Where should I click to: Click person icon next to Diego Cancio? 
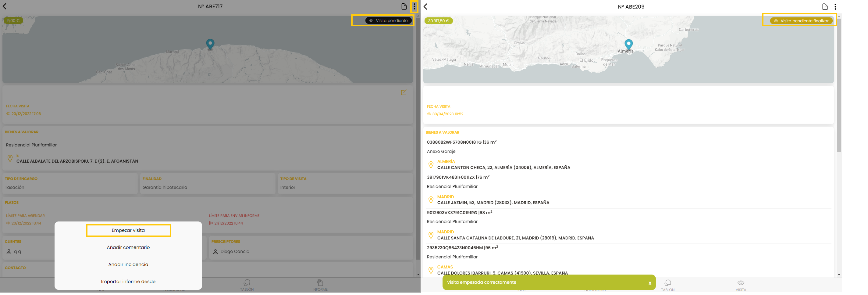click(x=215, y=252)
